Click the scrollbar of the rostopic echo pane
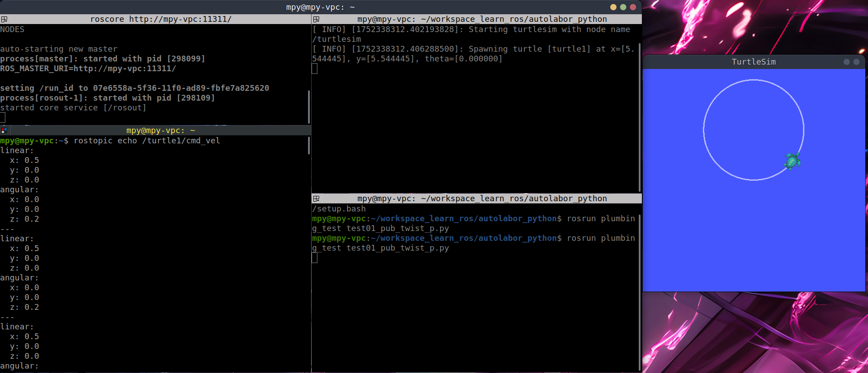This screenshot has width=868, height=373. click(x=309, y=146)
